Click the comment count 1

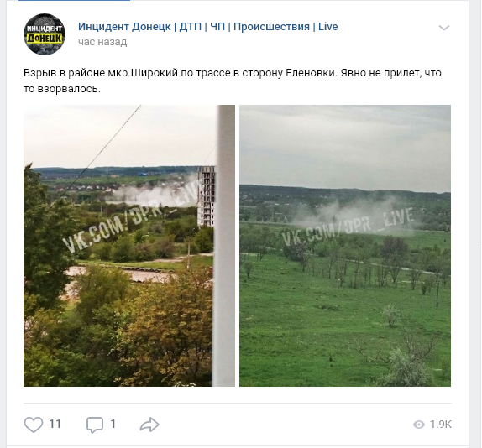tap(113, 425)
